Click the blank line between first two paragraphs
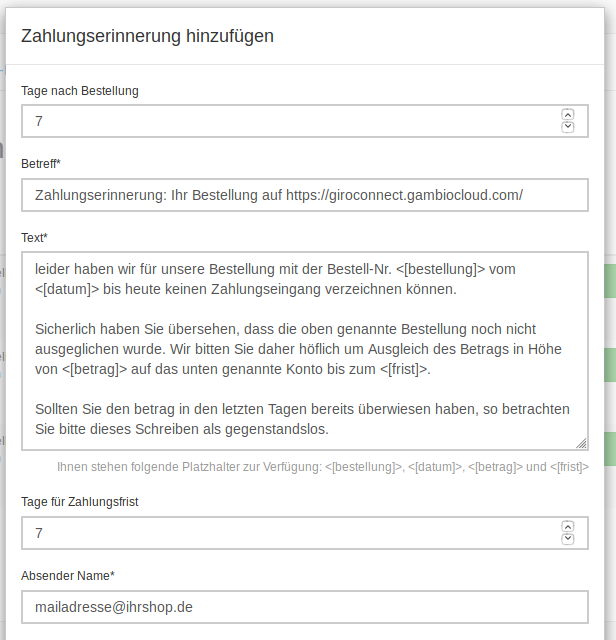 coord(300,309)
